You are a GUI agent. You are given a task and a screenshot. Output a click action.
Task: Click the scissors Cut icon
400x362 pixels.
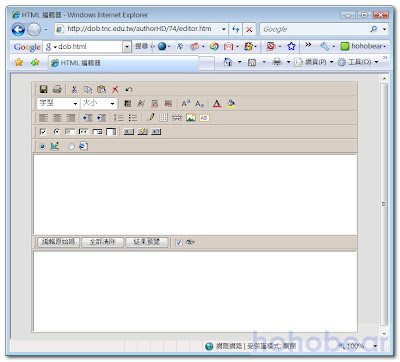(74, 89)
